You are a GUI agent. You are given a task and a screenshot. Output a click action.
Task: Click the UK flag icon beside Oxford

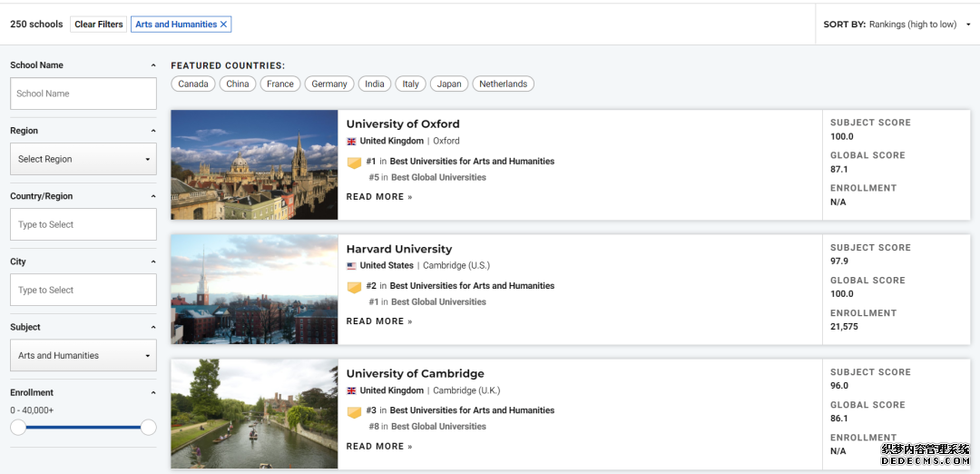pyautogui.click(x=351, y=142)
